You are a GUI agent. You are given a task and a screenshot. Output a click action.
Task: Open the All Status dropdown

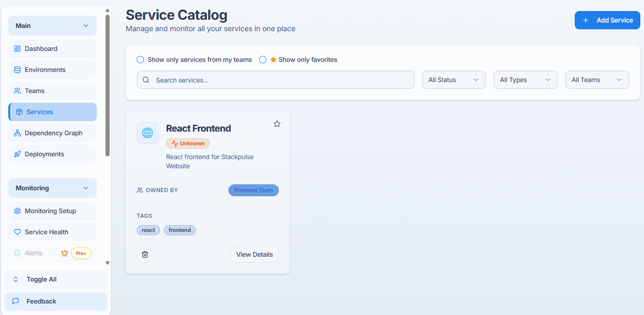coord(454,80)
